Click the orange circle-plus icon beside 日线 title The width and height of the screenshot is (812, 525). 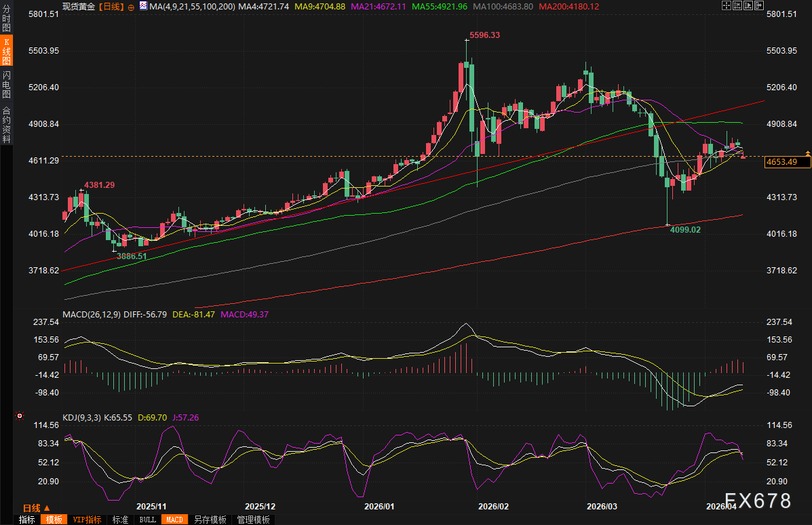(x=130, y=6)
